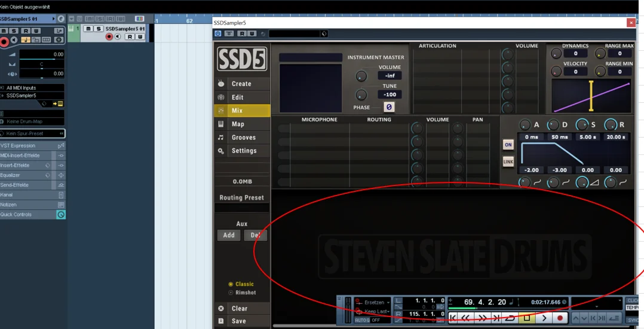Open the Settings page in SSD5
The image size is (644, 329).
pyautogui.click(x=243, y=151)
